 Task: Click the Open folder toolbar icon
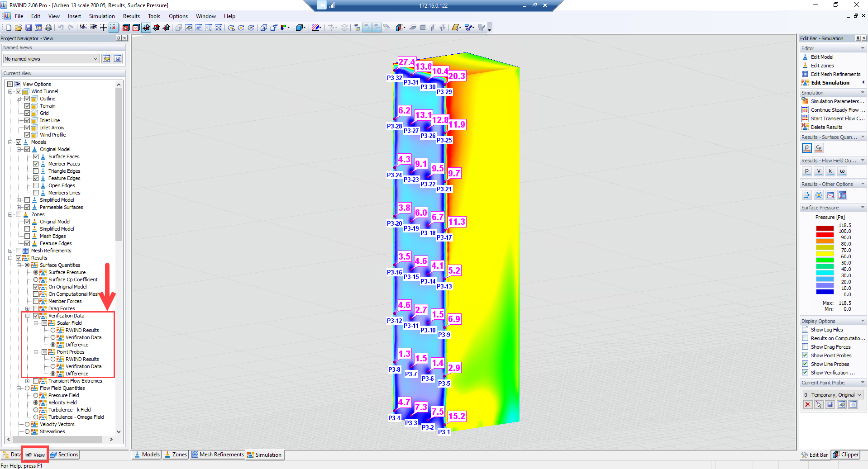19,28
